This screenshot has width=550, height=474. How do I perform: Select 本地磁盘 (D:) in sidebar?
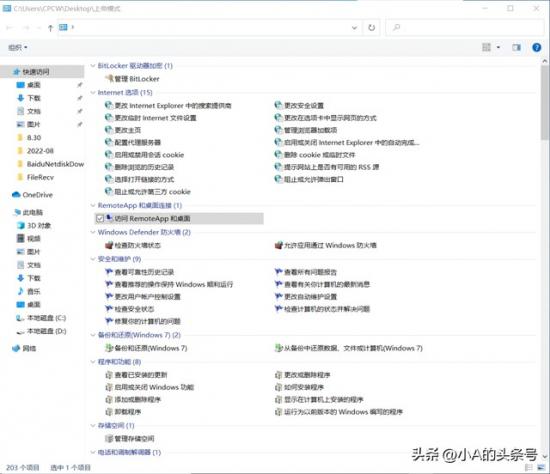coord(41,331)
